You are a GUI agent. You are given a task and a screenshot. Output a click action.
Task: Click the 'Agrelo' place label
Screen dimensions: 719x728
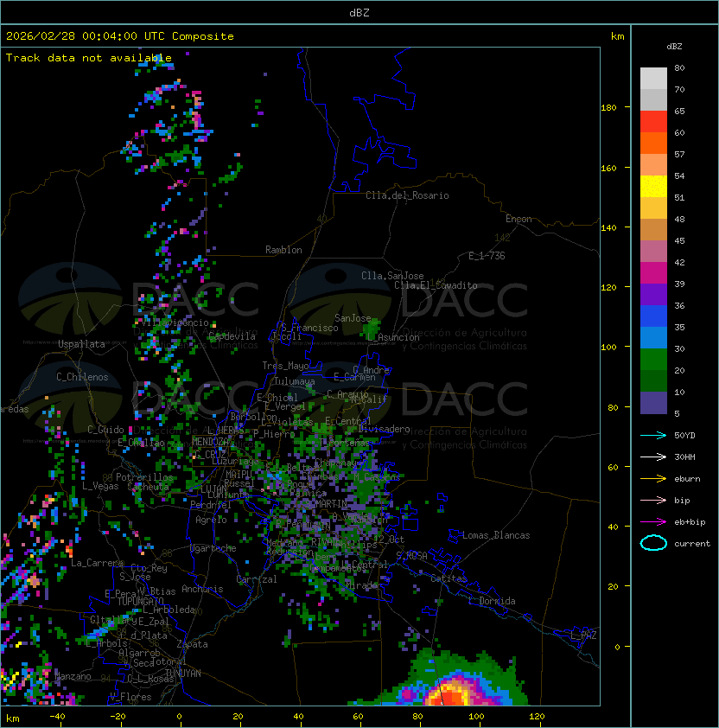pos(211,520)
